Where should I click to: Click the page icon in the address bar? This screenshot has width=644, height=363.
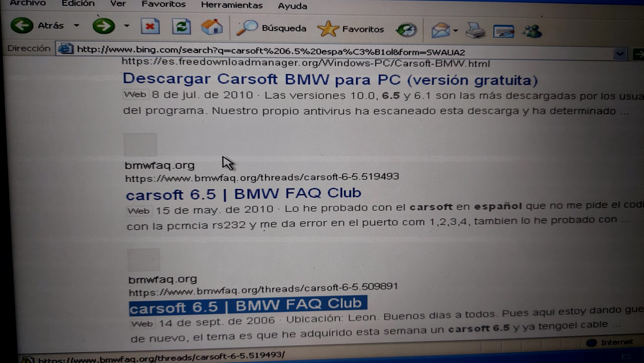click(66, 48)
